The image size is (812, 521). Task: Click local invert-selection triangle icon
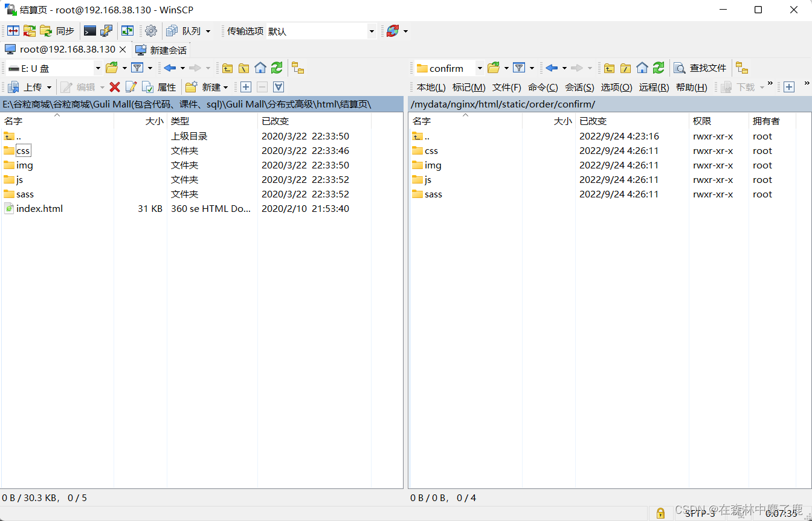[279, 87]
